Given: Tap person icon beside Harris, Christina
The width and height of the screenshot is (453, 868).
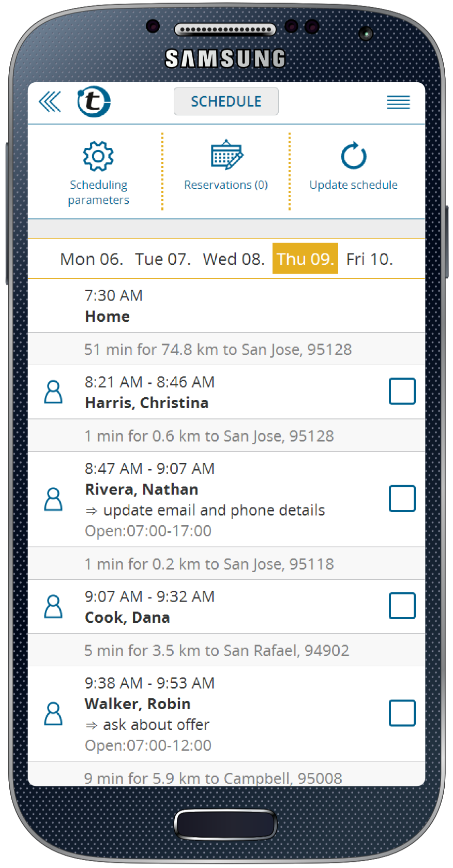Looking at the screenshot, I should [53, 392].
